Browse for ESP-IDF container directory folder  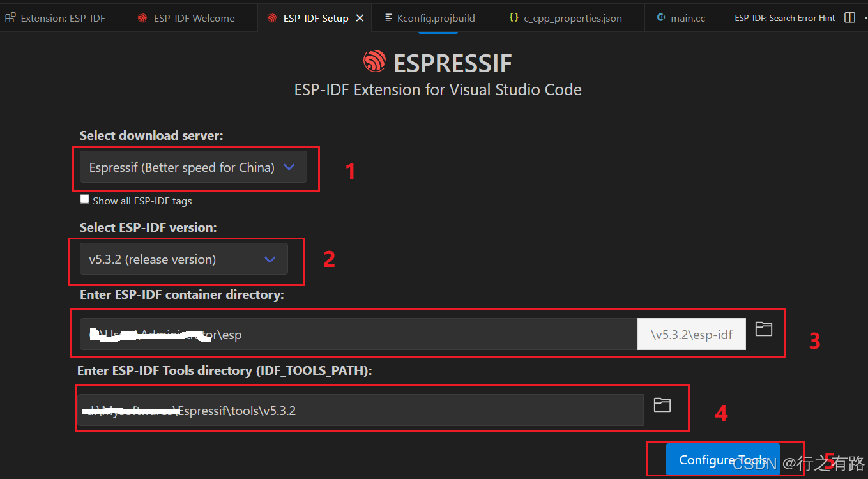coord(764,329)
